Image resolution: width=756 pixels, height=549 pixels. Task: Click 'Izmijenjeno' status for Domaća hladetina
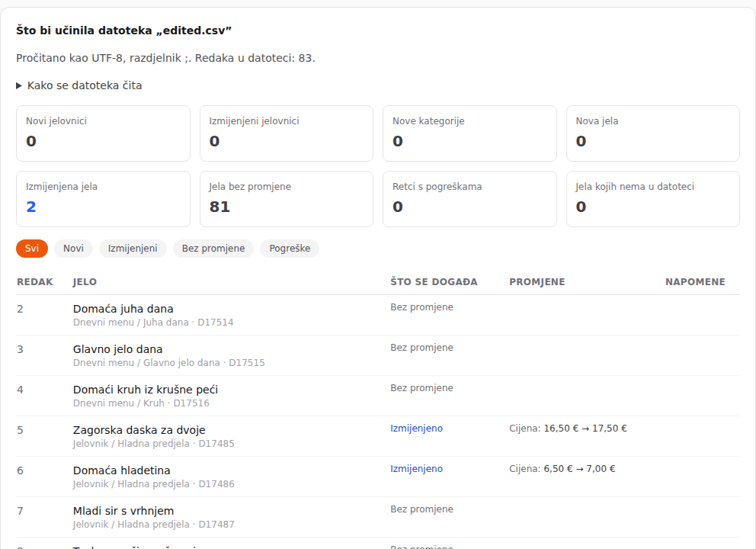417,469
